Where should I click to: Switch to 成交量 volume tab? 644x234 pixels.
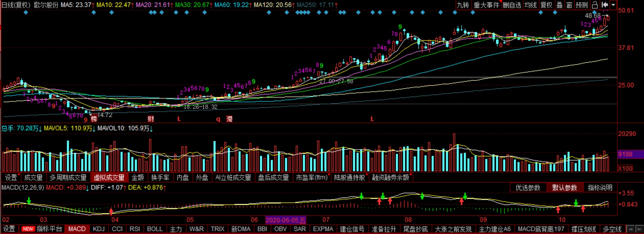pyautogui.click(x=33, y=177)
